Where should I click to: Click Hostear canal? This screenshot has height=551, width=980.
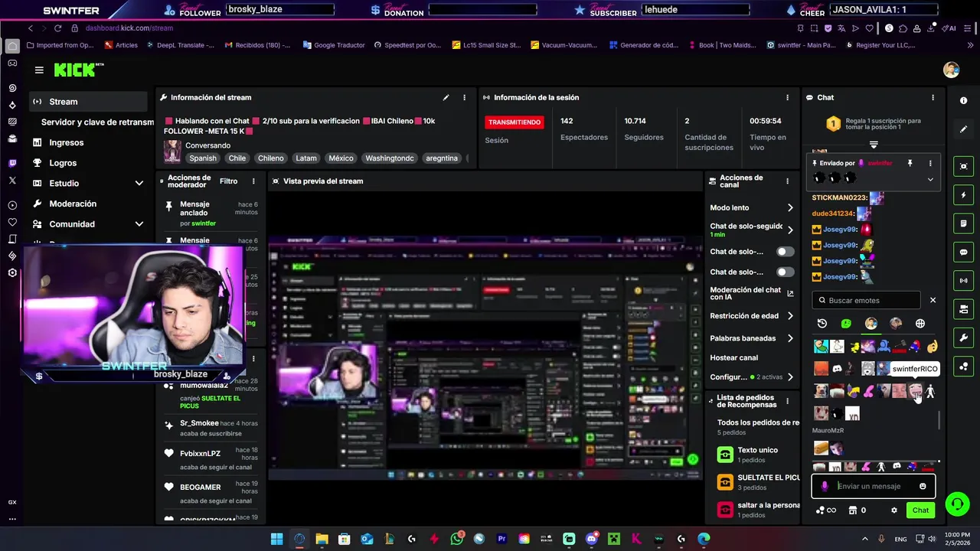tap(733, 357)
